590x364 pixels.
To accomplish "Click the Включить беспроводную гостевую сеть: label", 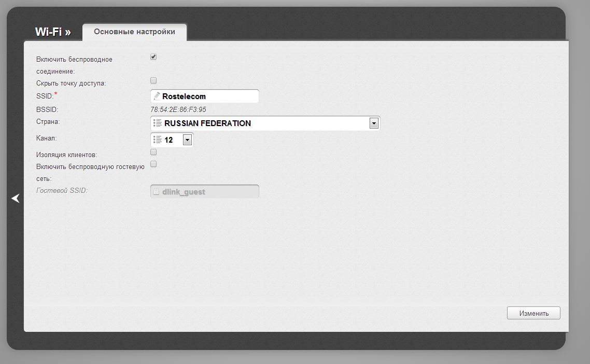I will point(90,172).
